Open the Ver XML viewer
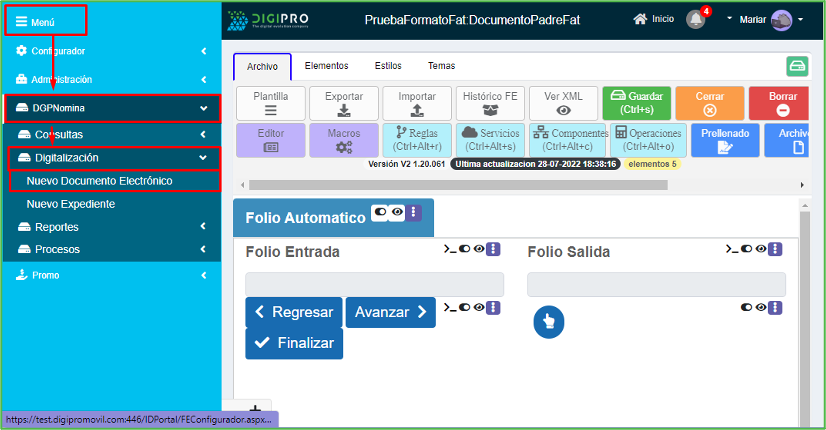 tap(564, 103)
